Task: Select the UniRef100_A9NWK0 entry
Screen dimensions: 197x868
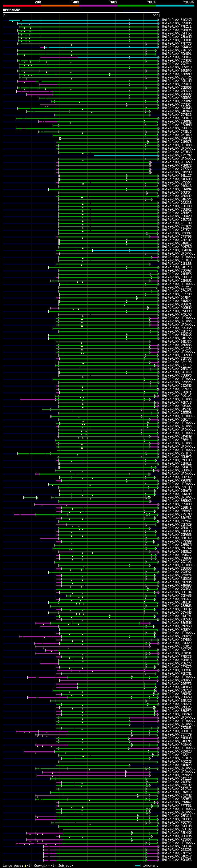Action: click(177, 47)
